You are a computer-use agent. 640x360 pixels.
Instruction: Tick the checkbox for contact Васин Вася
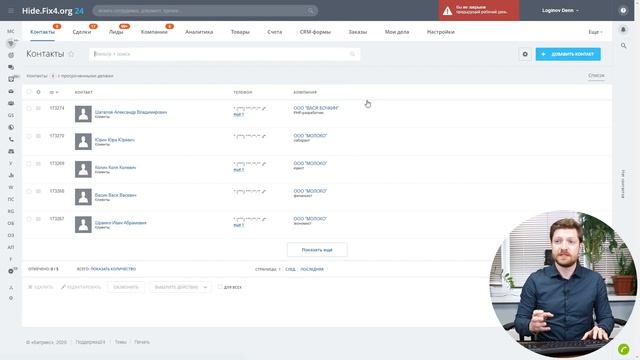click(29, 191)
